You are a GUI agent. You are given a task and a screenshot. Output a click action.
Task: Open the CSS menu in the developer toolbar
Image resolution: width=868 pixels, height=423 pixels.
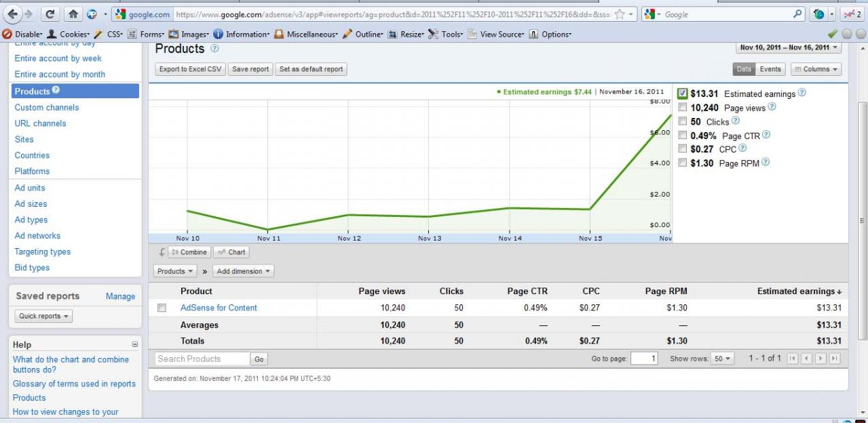[109, 34]
